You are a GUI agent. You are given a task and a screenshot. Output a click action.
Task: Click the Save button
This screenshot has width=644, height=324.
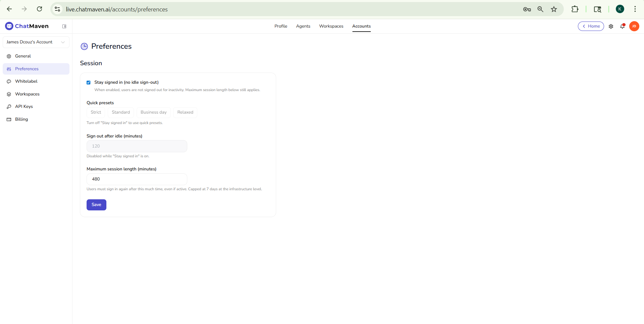pyautogui.click(x=96, y=205)
